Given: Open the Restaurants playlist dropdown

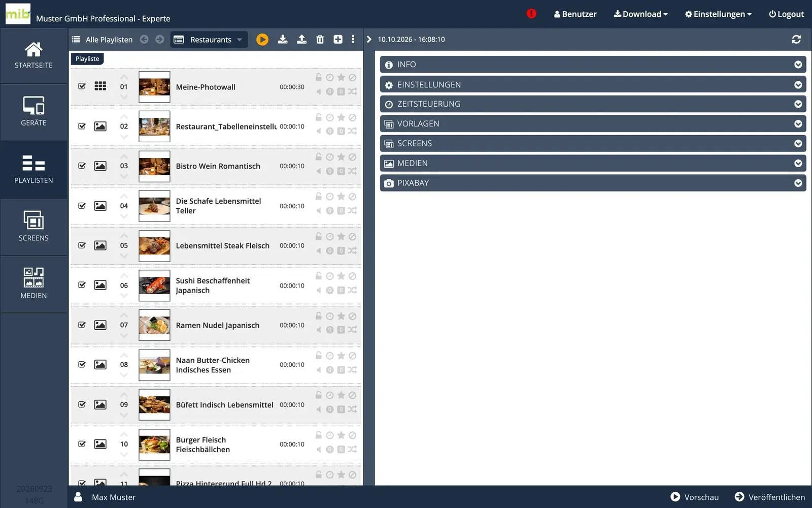Looking at the screenshot, I should coord(209,40).
